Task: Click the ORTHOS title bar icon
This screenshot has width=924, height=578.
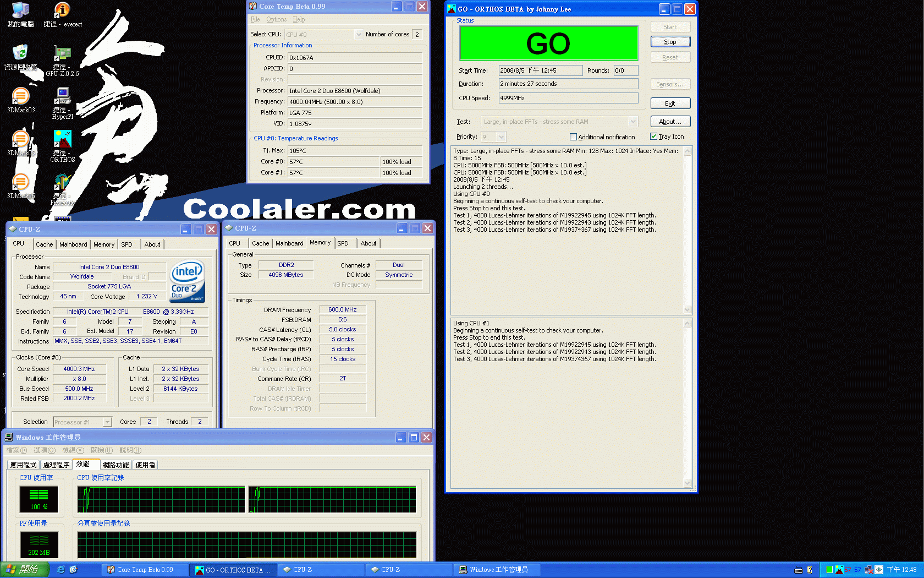Action: [452, 9]
